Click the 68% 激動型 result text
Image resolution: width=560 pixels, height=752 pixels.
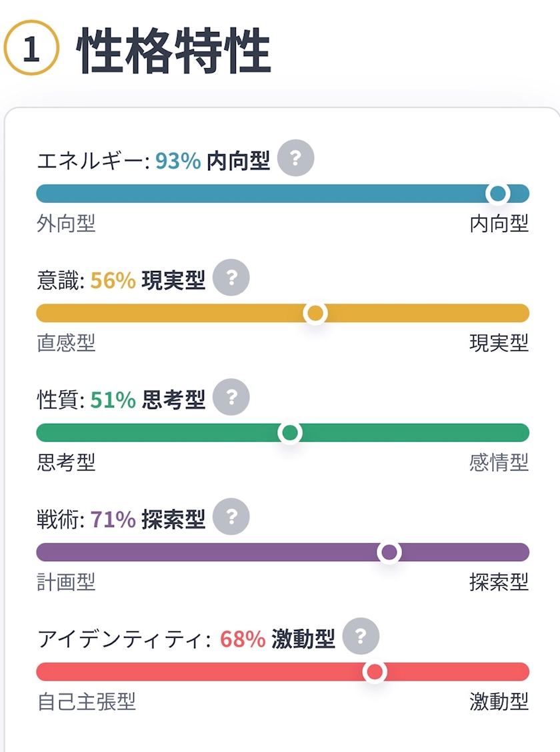(x=277, y=639)
